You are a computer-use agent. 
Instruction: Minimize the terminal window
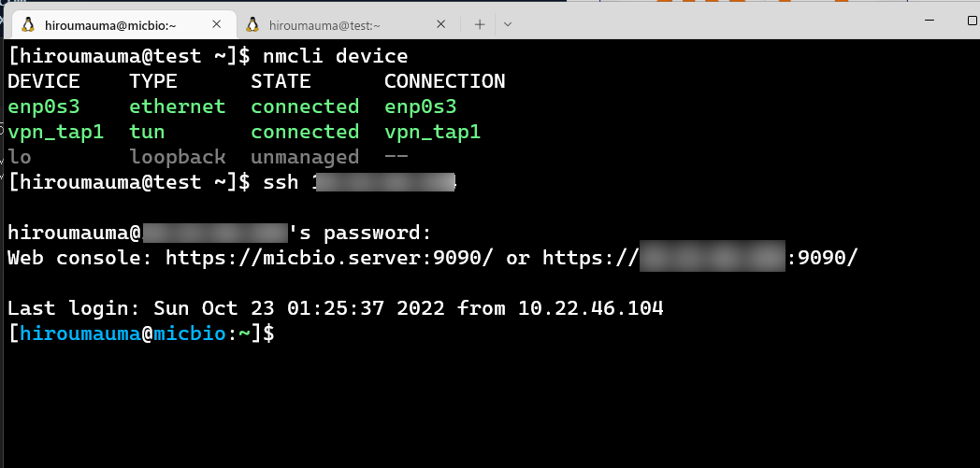(x=930, y=21)
